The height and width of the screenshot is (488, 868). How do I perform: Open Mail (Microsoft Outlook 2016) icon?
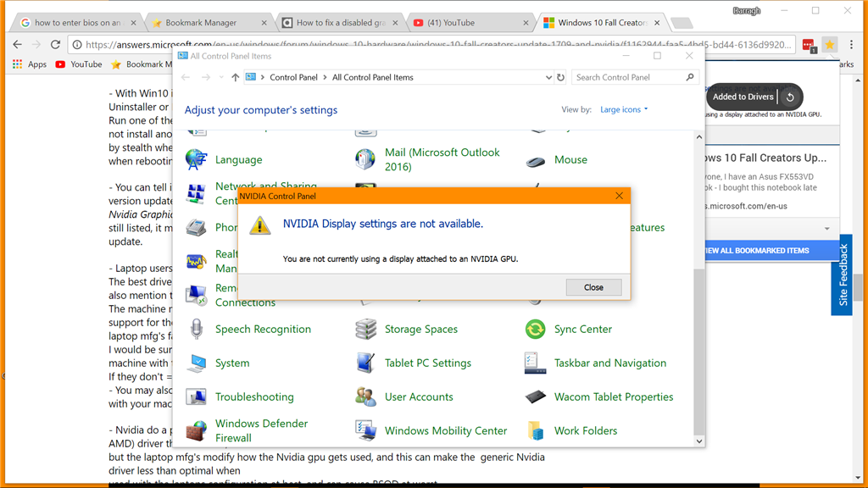point(365,159)
